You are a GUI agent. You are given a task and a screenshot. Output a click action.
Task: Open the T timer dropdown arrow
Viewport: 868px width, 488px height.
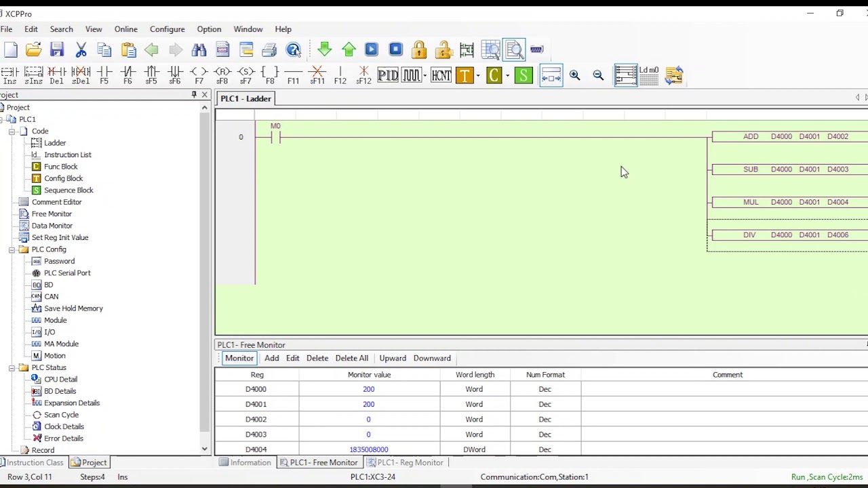pyautogui.click(x=478, y=75)
